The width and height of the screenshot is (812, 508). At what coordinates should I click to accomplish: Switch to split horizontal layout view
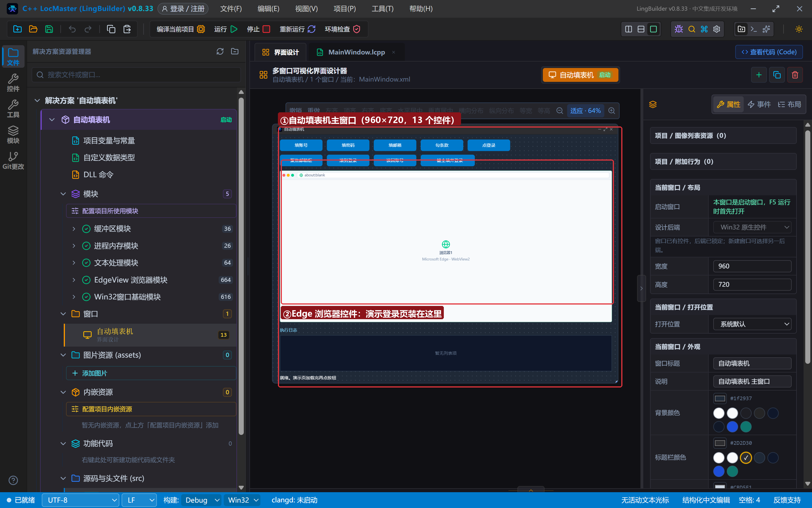pyautogui.click(x=641, y=29)
